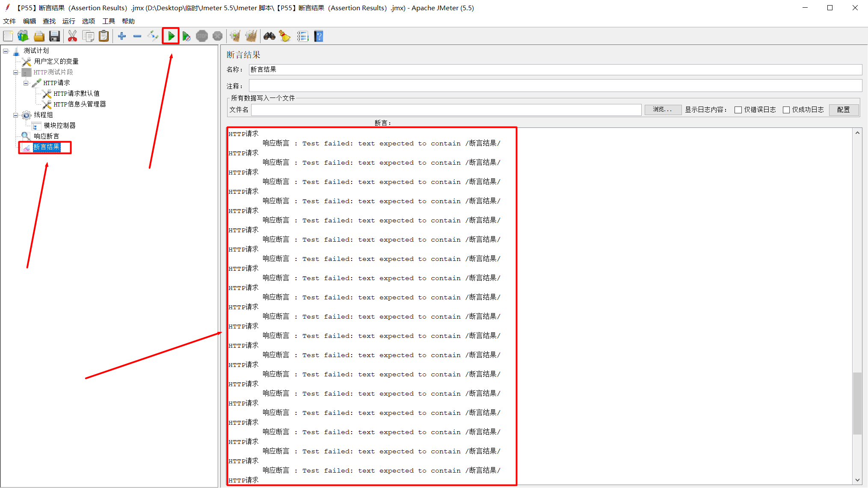The width and height of the screenshot is (868, 488).
Task: Click the Save floppy disk icon
Action: (54, 36)
